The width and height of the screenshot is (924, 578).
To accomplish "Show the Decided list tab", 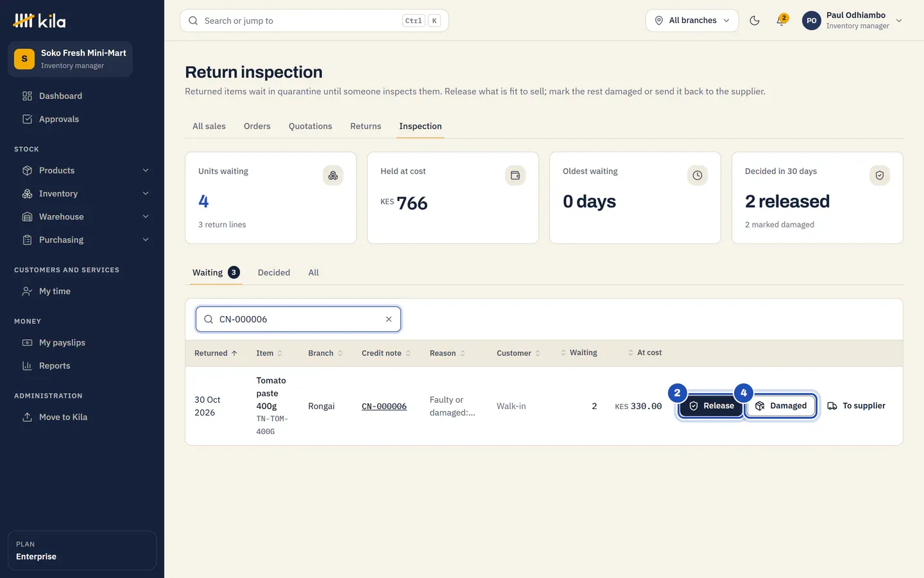I will pyautogui.click(x=274, y=272).
